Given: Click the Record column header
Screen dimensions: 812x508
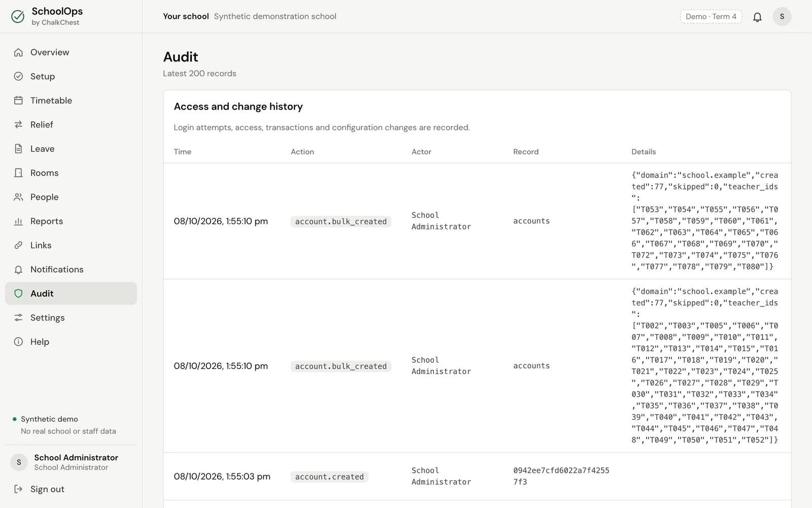Looking at the screenshot, I should [x=526, y=152].
